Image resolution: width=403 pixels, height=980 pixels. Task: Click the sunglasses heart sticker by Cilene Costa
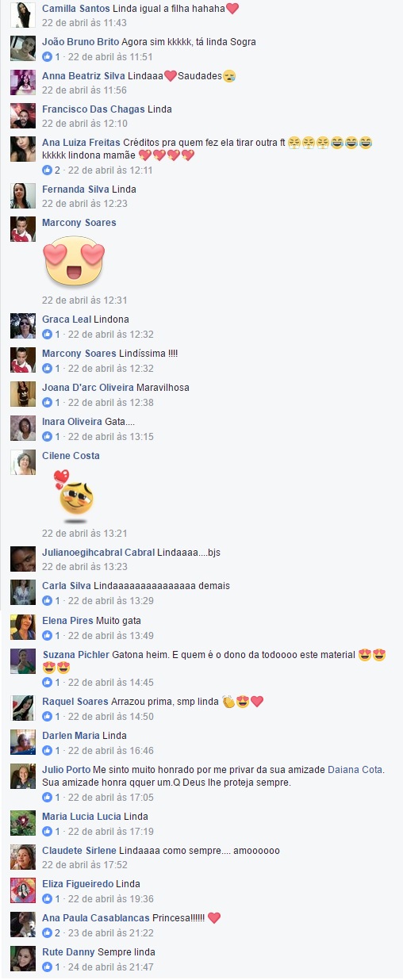point(74,496)
